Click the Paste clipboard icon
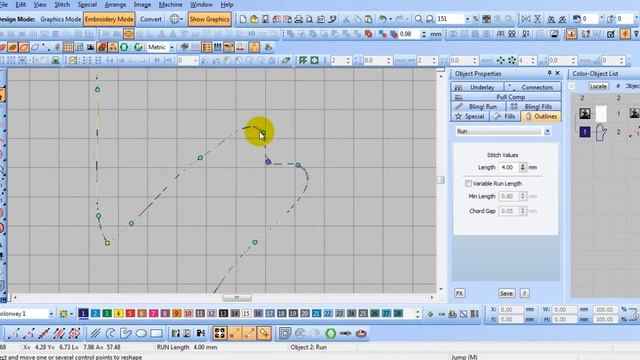The height and width of the screenshot is (360, 640). coord(368,19)
